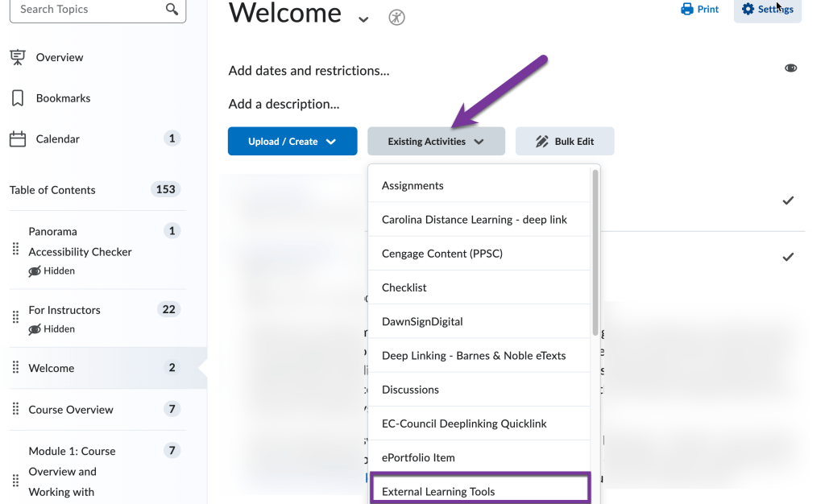Toggle the visibility eye icon on the right
The height and width of the screenshot is (504, 825).
coord(790,68)
